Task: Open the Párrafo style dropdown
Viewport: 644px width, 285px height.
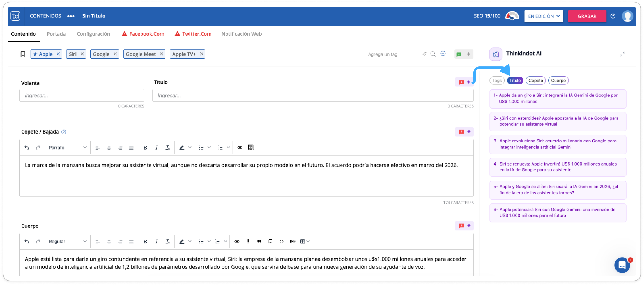Action: tap(68, 148)
